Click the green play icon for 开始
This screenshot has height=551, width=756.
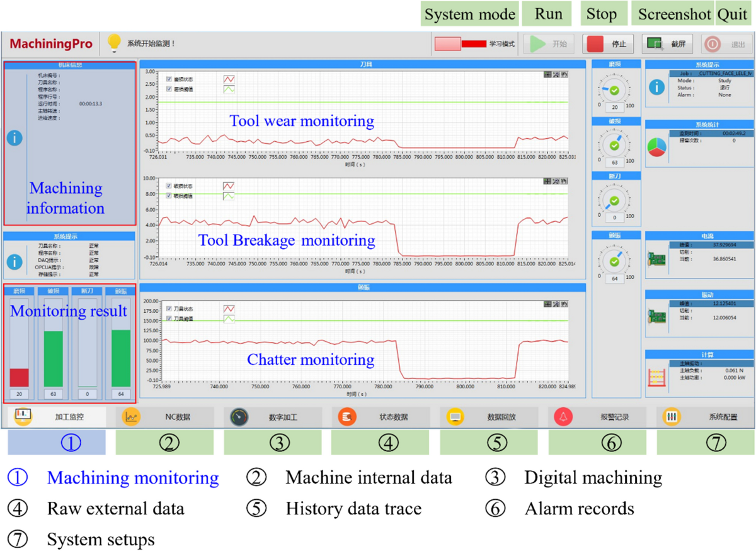tap(538, 44)
